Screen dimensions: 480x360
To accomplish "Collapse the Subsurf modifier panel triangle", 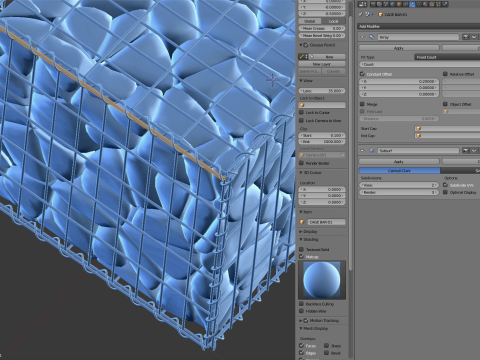I will (363, 151).
